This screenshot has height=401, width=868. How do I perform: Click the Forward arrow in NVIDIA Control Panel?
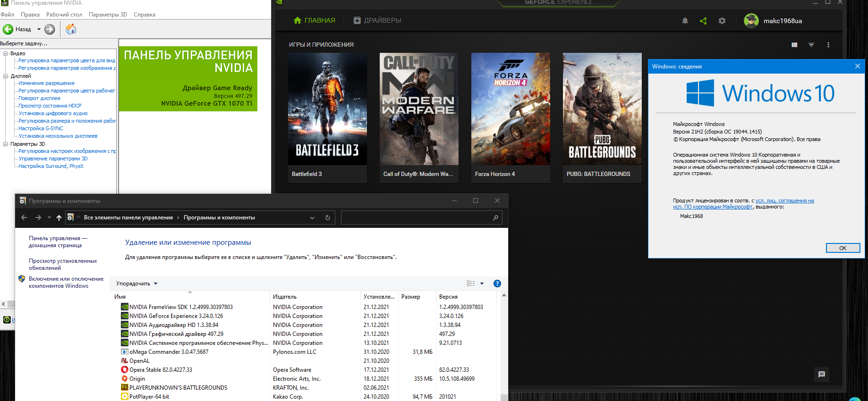point(50,29)
